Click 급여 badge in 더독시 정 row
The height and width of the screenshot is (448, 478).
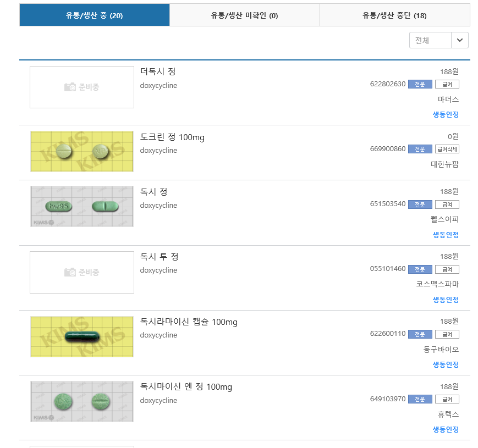point(447,84)
